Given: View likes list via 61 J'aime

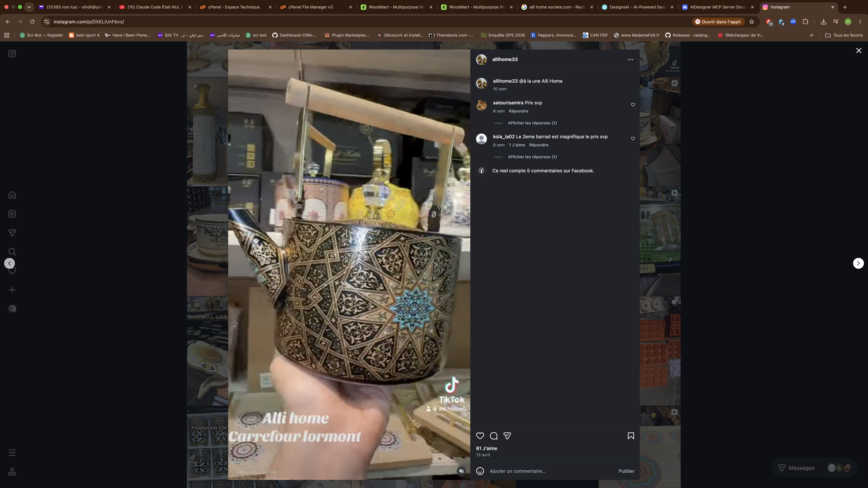Looking at the screenshot, I should coord(486,448).
